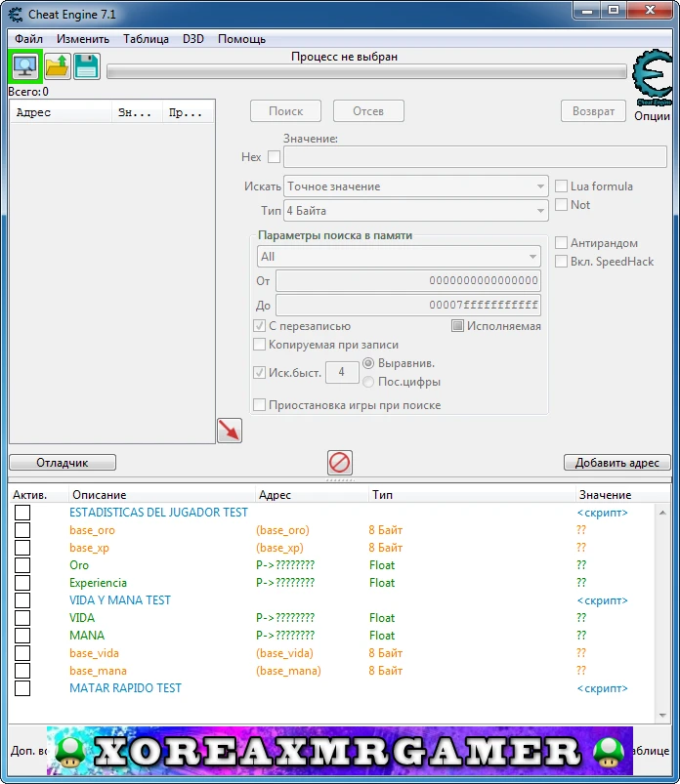Activate the MATAR RAPIDO TEST checkbox
This screenshot has width=680, height=784.
[x=22, y=688]
